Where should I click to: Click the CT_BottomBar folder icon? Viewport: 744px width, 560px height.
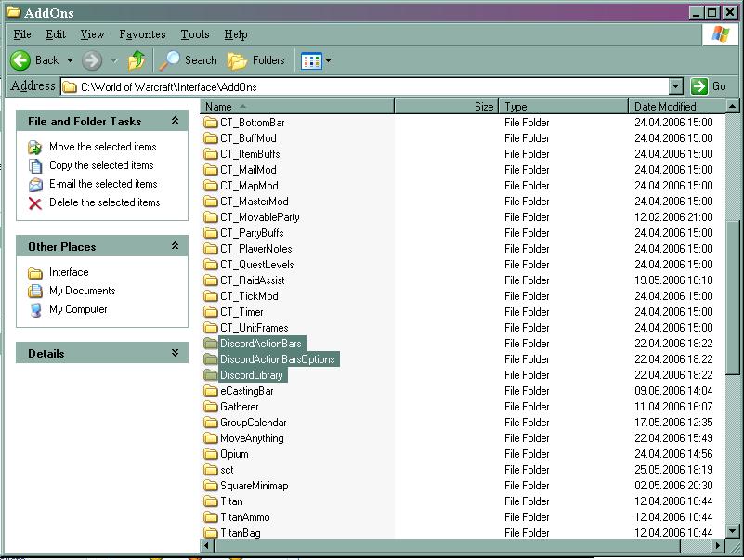[211, 123]
